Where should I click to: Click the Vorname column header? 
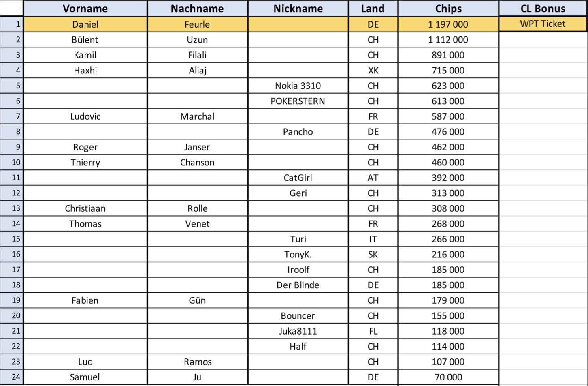(x=85, y=9)
